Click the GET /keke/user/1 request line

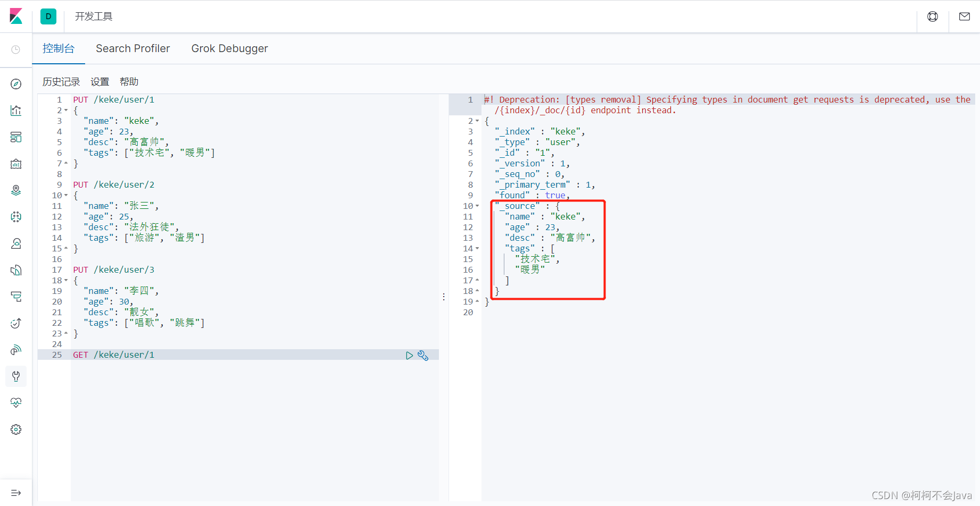tap(114, 355)
